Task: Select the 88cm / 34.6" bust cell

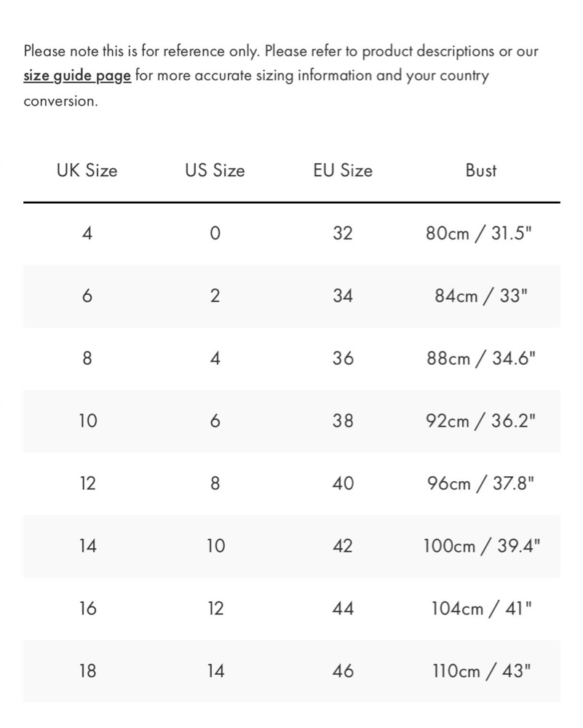Action: 481,358
